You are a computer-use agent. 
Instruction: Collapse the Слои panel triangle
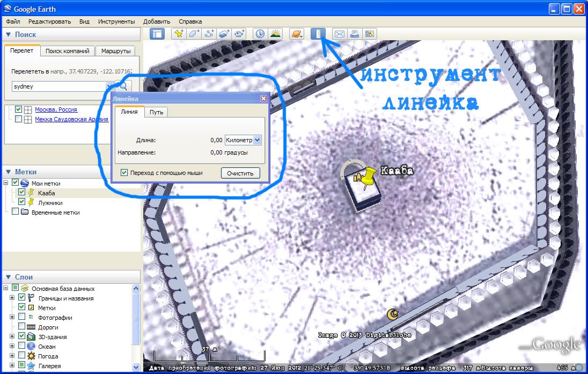pos(8,277)
